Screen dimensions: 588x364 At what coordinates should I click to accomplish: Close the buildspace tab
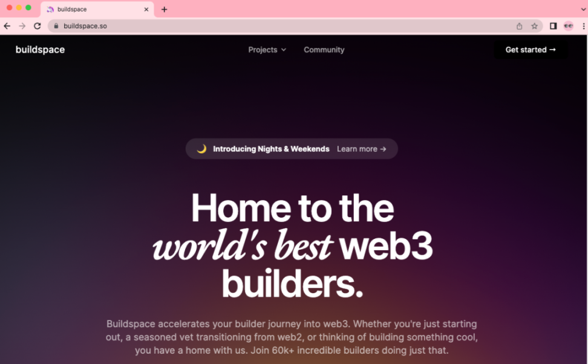(x=146, y=9)
